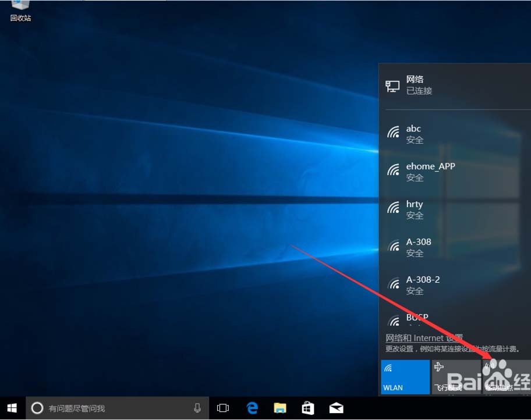This screenshot has width=531, height=420.
Task: Open the Mail app from taskbar
Action: pos(336,408)
